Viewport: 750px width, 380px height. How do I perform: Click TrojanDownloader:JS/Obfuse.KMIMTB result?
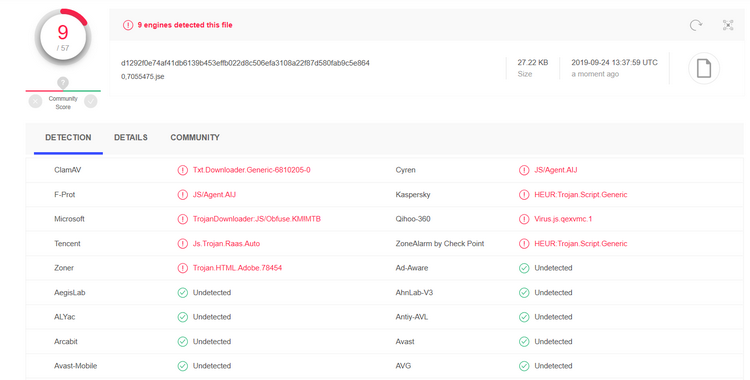coord(257,219)
